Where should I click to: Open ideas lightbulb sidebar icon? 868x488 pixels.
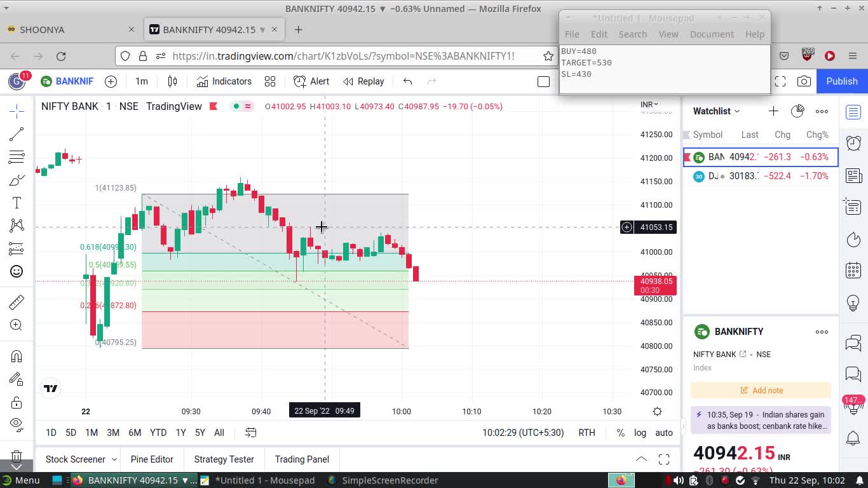point(853,303)
